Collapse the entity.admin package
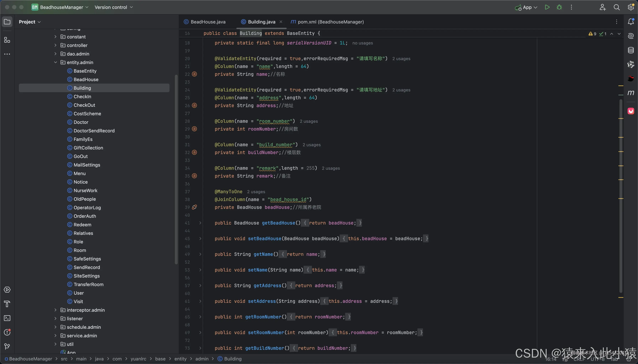 [56, 62]
